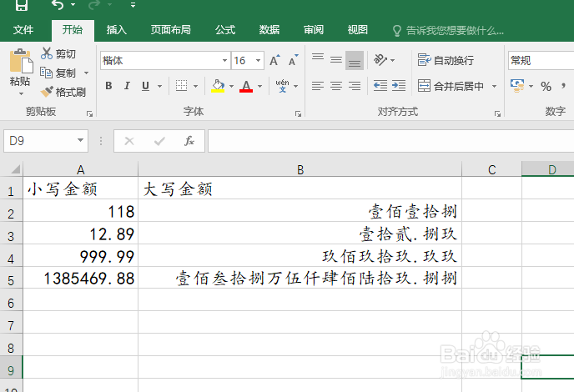
Task: Expand the 复制 dropdown arrow
Action: click(87, 73)
